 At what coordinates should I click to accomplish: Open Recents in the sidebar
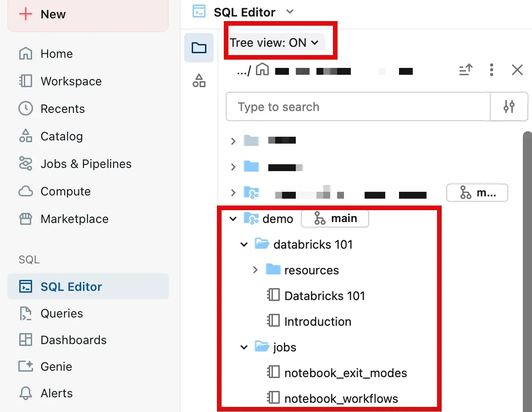[62, 109]
